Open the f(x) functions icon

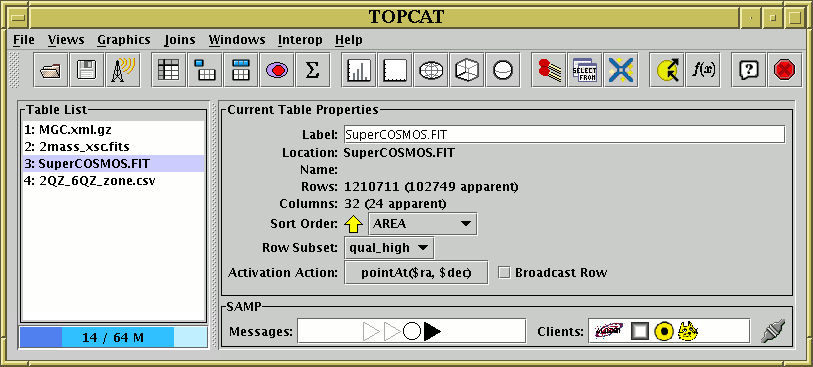coord(703,70)
